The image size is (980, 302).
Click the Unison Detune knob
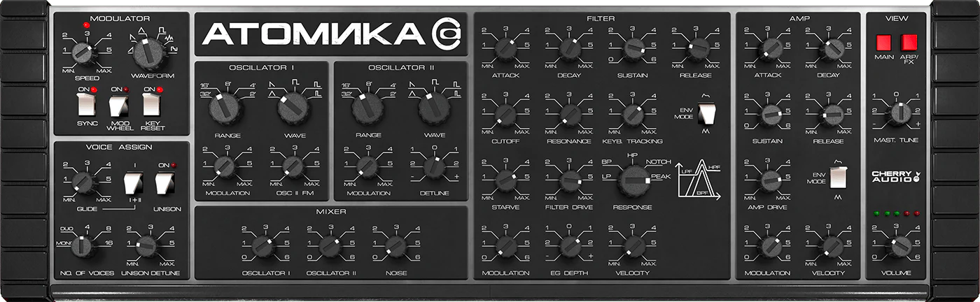tap(146, 245)
